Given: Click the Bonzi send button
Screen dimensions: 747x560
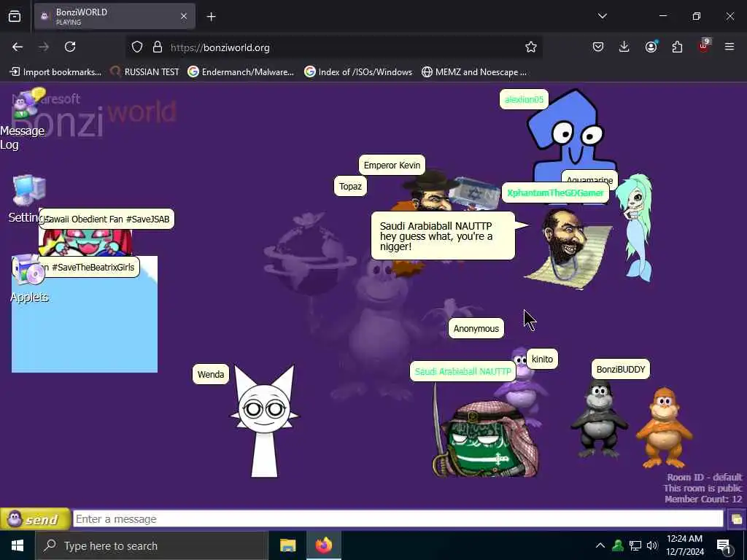Looking at the screenshot, I should (x=34, y=518).
